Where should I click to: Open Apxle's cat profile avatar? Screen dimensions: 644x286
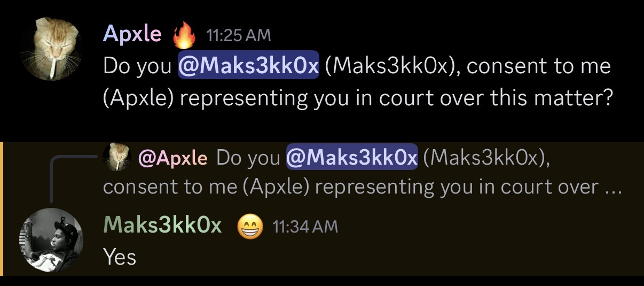click(51, 49)
